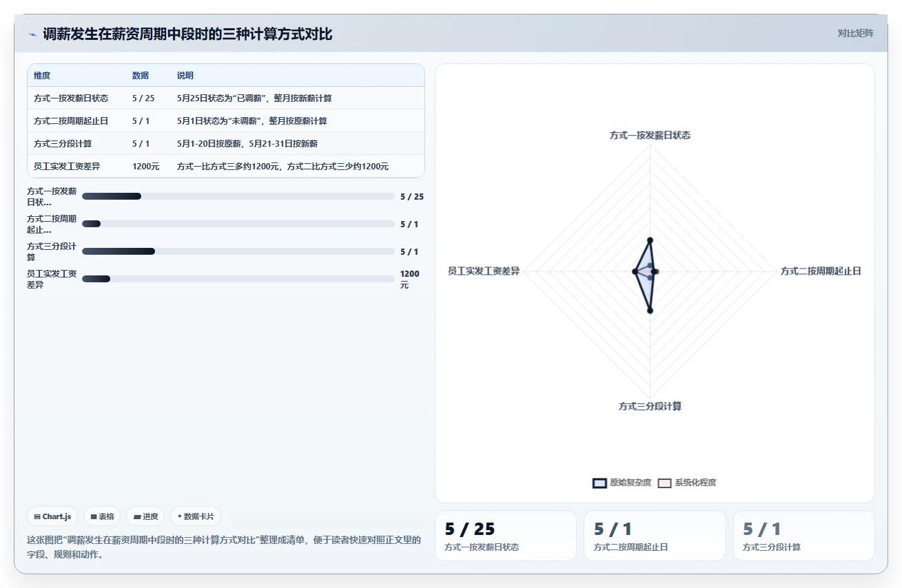The width and height of the screenshot is (902, 588).
Task: Toggle 系统化程度 legend item in radar chart
Action: [x=686, y=483]
